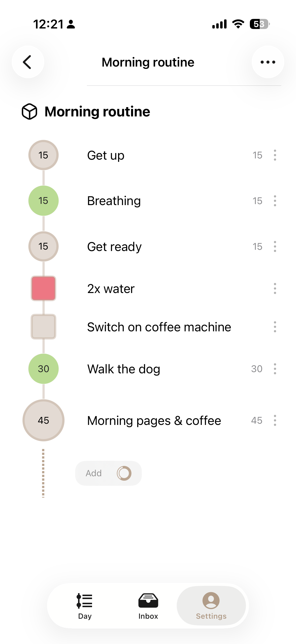
Task: Open the Settings tab
Action: [x=211, y=605]
